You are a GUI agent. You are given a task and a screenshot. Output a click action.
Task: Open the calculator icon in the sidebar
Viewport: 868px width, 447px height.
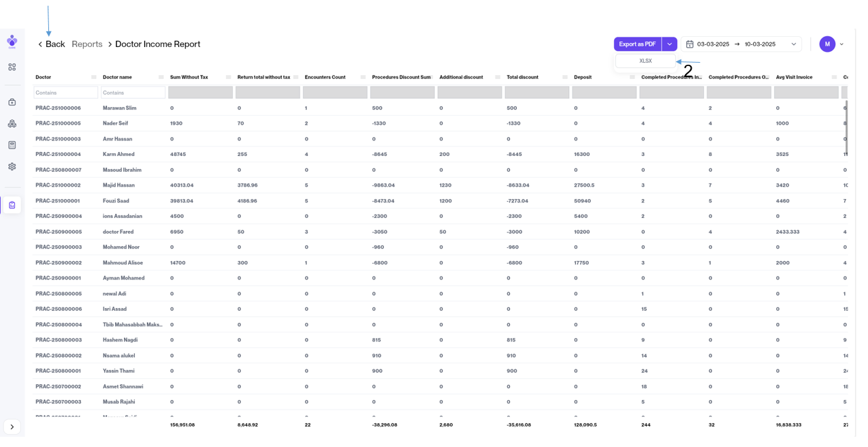click(12, 145)
